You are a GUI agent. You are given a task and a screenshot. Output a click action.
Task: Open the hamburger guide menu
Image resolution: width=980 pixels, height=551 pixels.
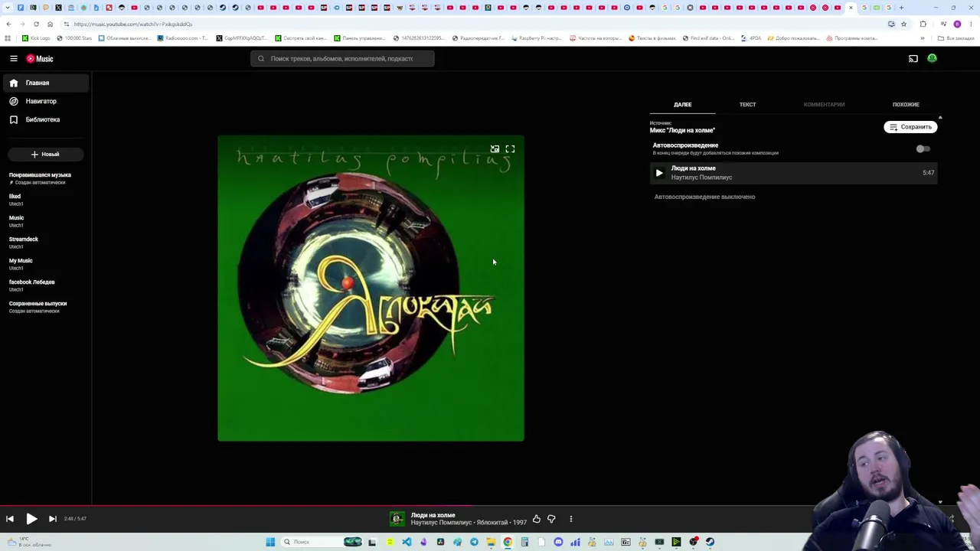[x=14, y=59]
